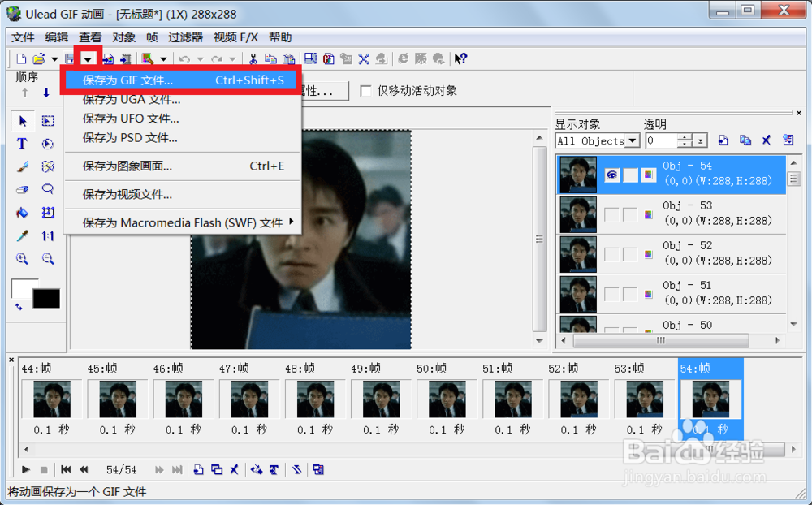This screenshot has height=505, width=812.
Task: Select the Text tool
Action: 22,144
